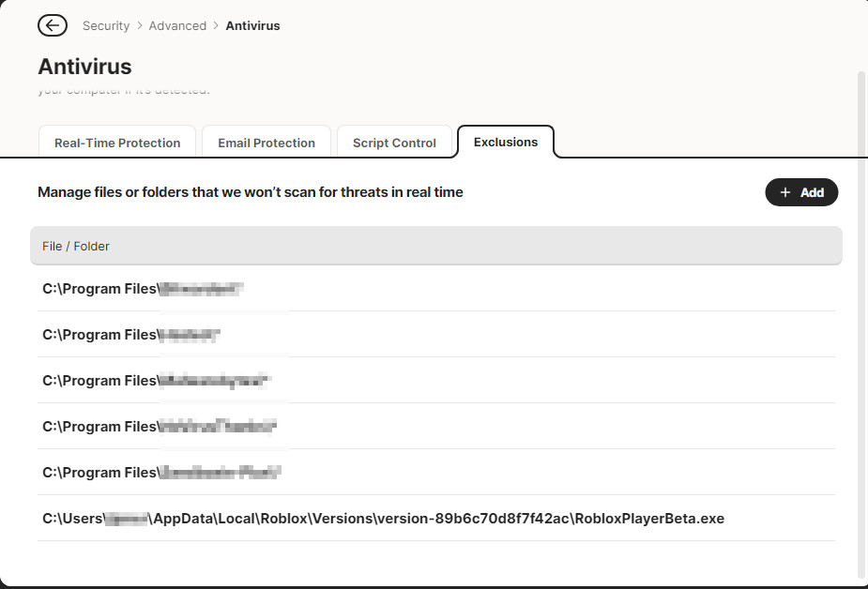Click the vertical scrollbar on the right
The height and width of the screenshot is (589, 868).
point(861,319)
